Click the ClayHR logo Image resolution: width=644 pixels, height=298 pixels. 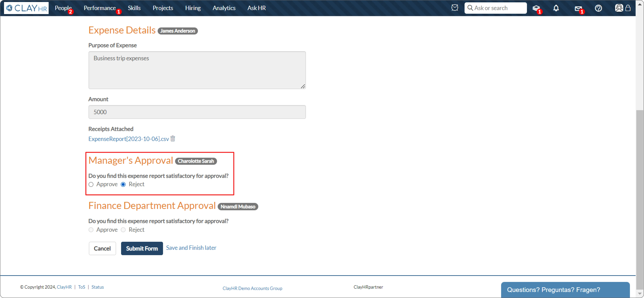26,8
